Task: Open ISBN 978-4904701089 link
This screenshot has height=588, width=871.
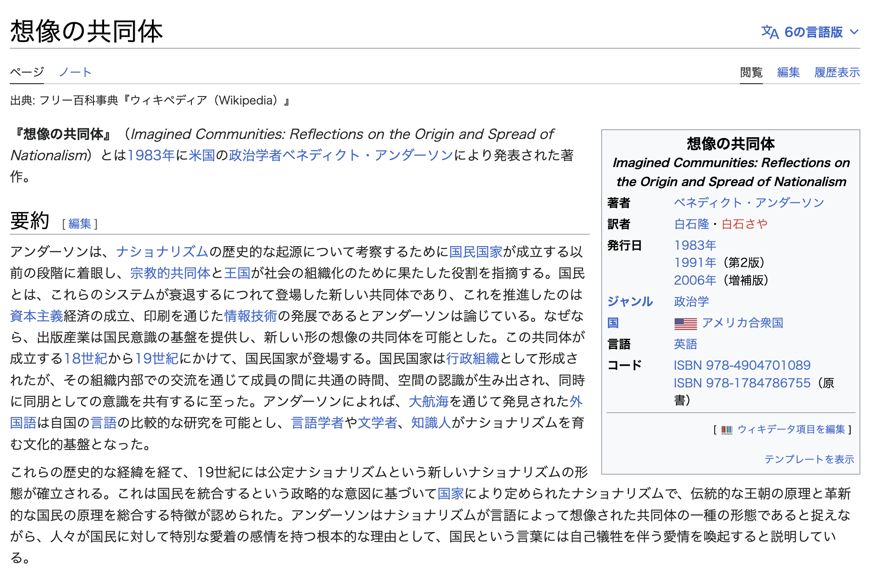Action: pyautogui.click(x=742, y=365)
